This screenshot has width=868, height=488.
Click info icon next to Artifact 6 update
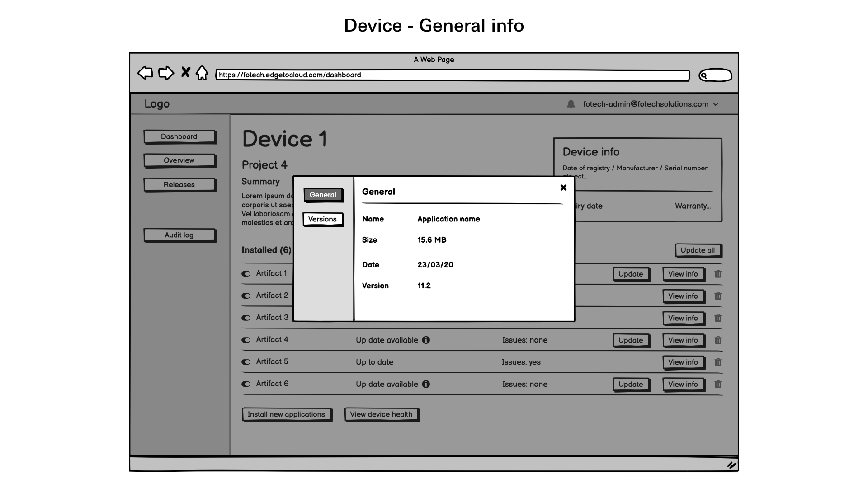pos(426,384)
